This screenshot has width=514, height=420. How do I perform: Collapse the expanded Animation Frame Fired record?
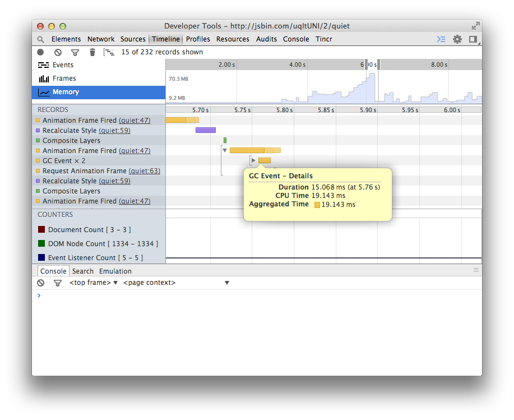click(225, 150)
